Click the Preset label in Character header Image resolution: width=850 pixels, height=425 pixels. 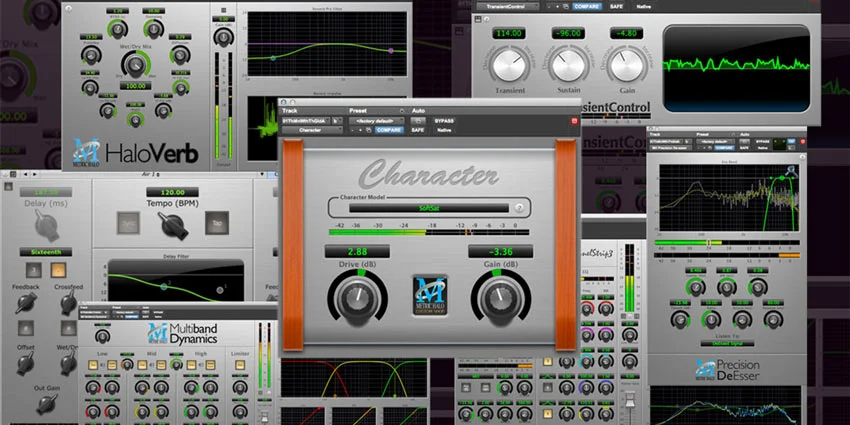[358, 111]
